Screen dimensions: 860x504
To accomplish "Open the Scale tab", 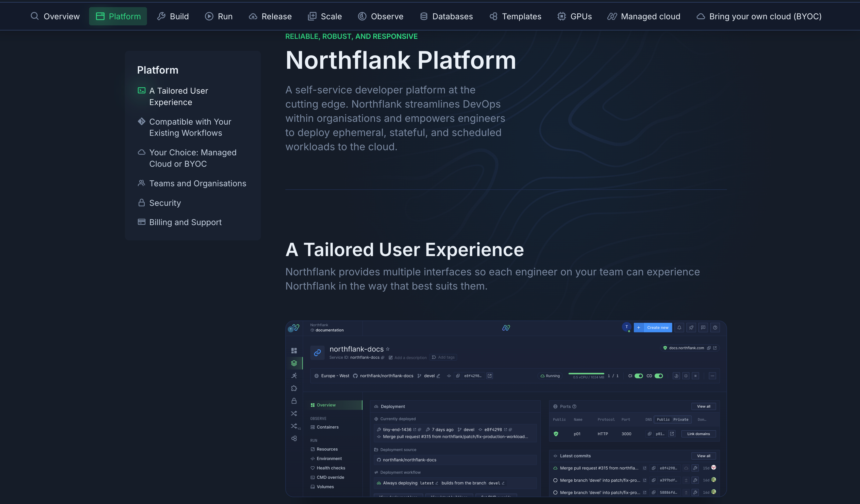I will click(x=325, y=16).
